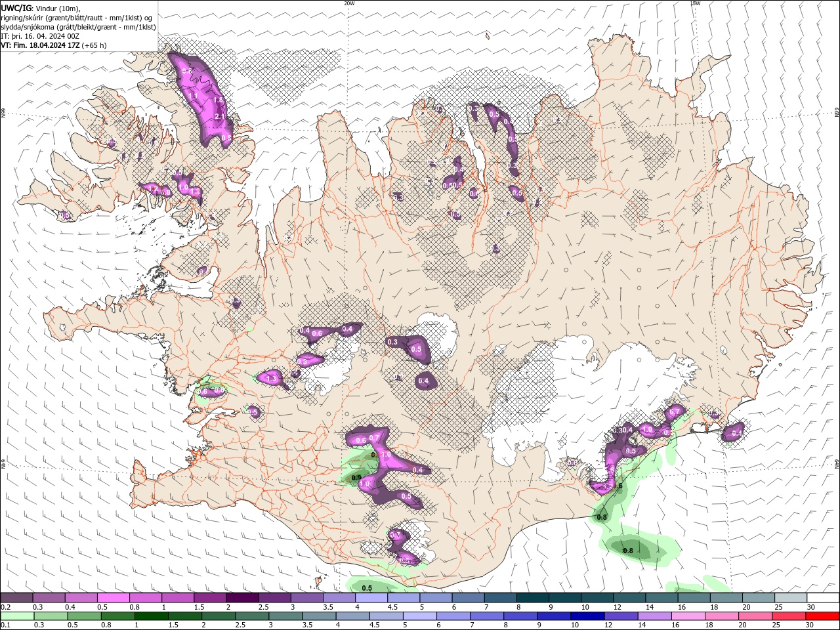Viewport: 840px width, 630px height.
Task: Click the '64N' latitude label on the right edge
Action: click(836, 463)
